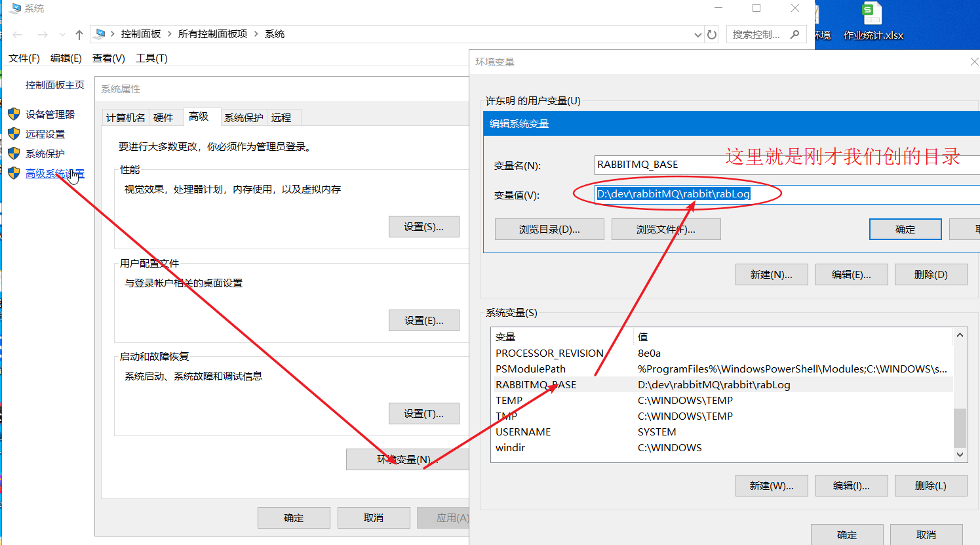Screen dimensions: 980x545
Task: Click the 值 column header
Action: (793, 337)
